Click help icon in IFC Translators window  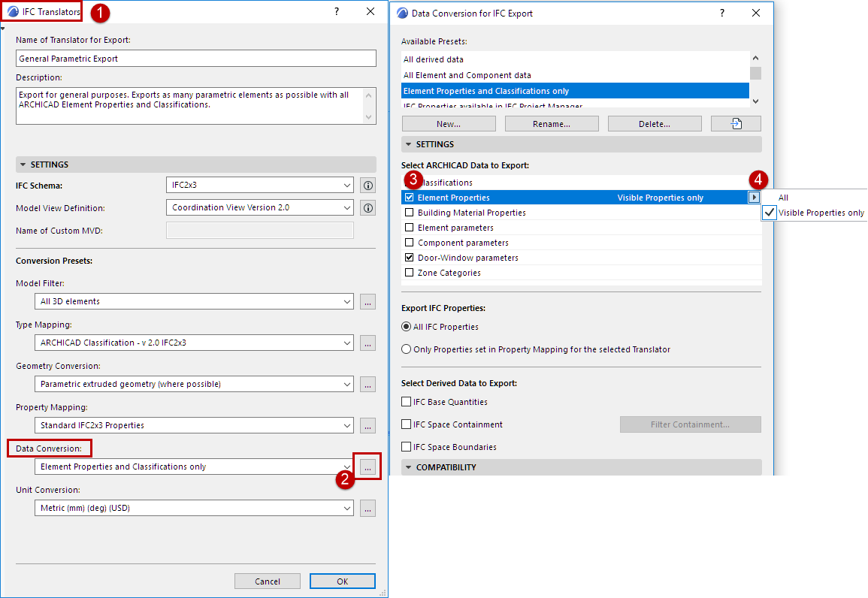[x=337, y=11]
